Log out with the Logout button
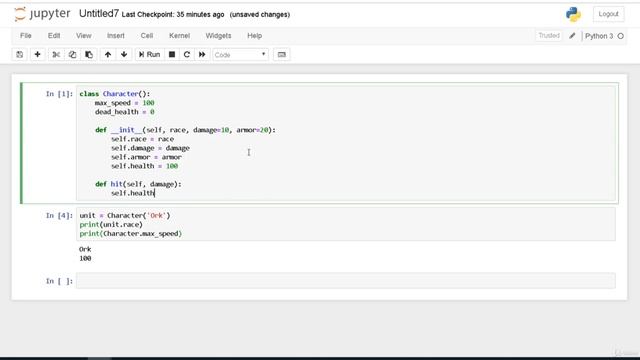640x360 pixels. (x=609, y=14)
